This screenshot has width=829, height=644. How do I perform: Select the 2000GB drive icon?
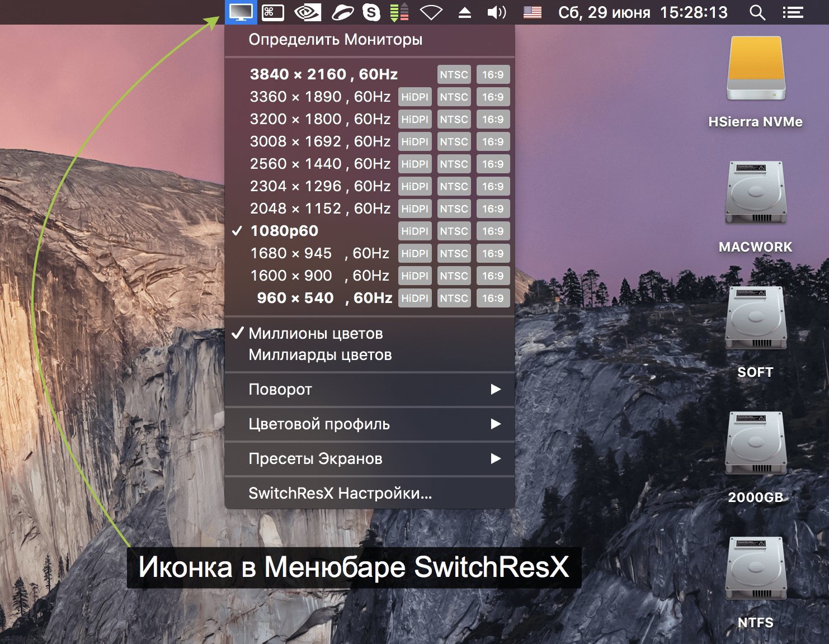point(756,443)
